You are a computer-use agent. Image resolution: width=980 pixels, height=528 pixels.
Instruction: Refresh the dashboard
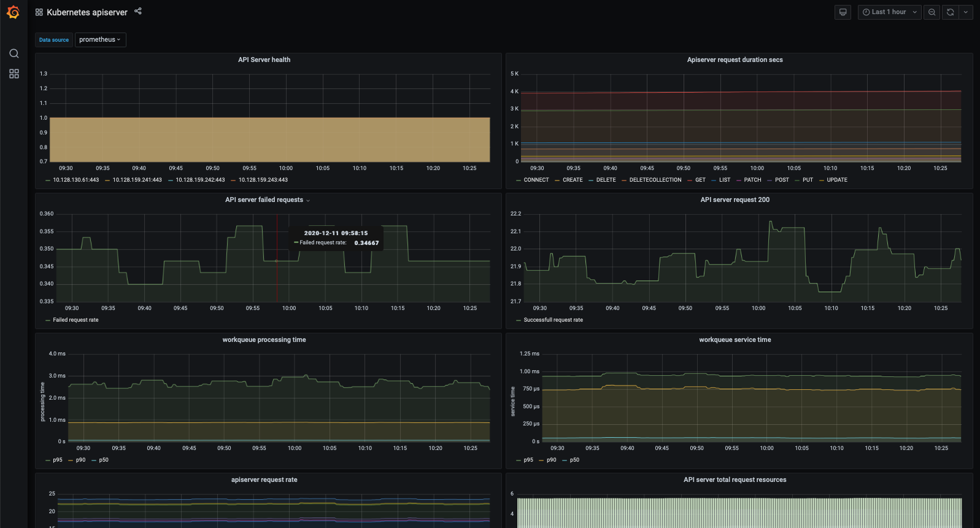951,12
